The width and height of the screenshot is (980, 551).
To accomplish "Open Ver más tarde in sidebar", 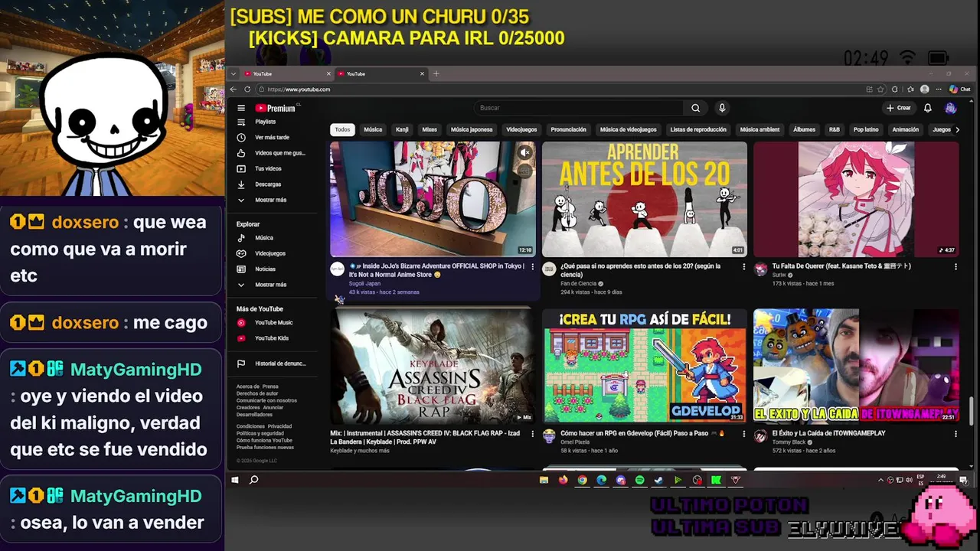I will tap(273, 138).
